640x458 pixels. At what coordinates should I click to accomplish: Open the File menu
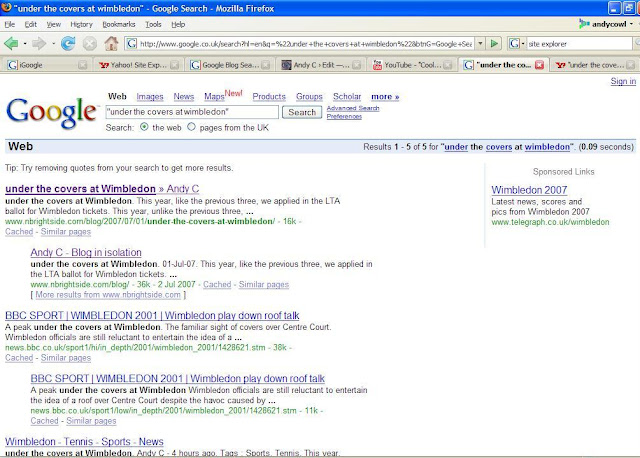coord(9,24)
